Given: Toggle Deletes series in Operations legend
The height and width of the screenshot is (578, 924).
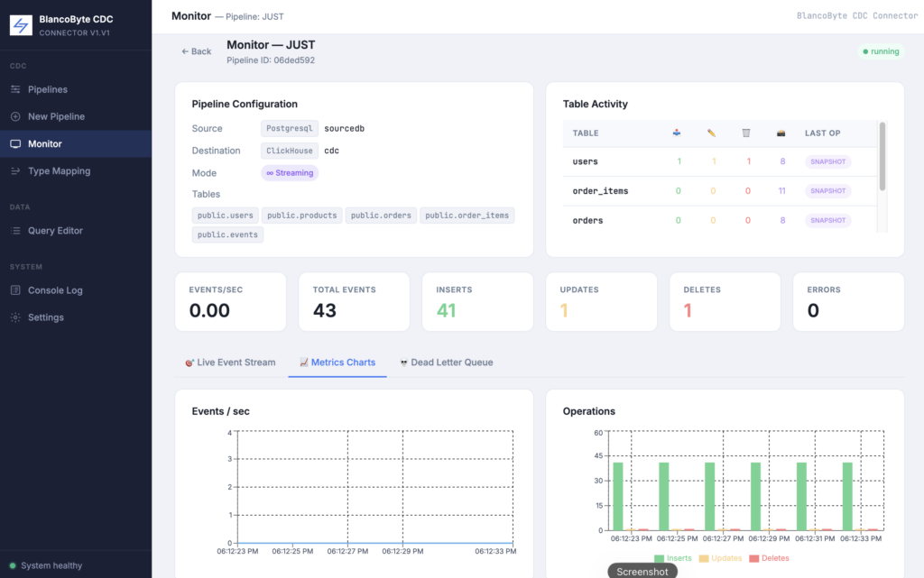Looking at the screenshot, I should tap(769, 558).
